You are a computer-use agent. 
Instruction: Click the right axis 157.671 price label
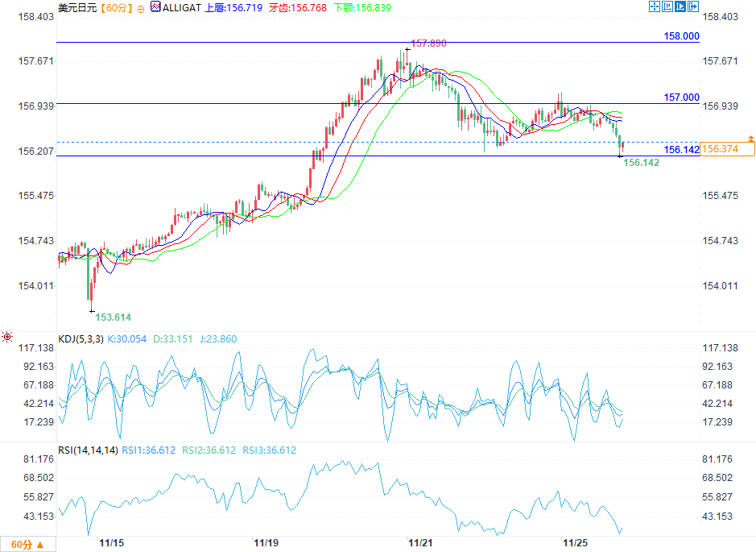(720, 61)
